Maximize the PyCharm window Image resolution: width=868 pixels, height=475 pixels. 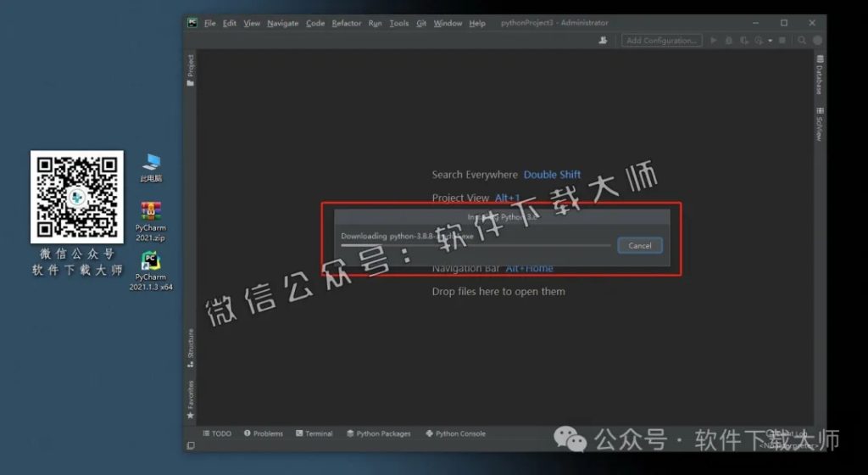[784, 23]
